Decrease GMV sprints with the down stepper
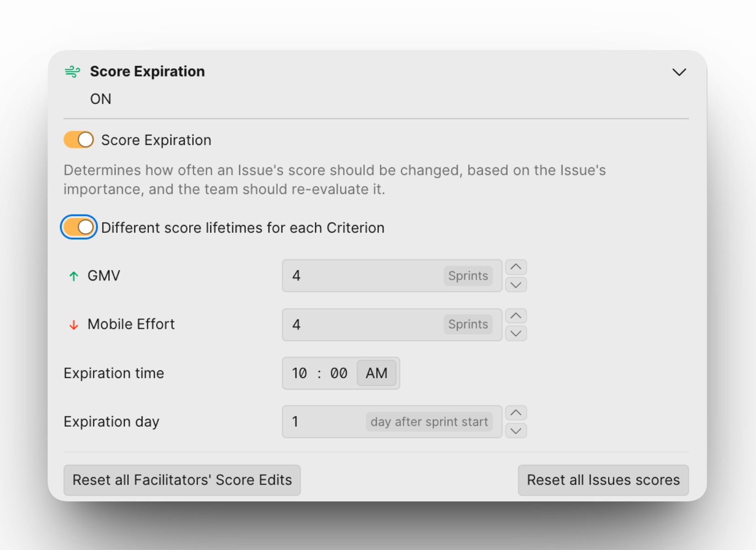The height and width of the screenshot is (550, 756). point(516,285)
